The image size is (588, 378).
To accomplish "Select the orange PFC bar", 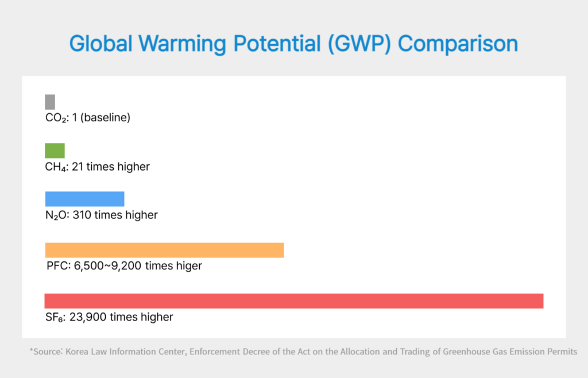I will coord(165,250).
